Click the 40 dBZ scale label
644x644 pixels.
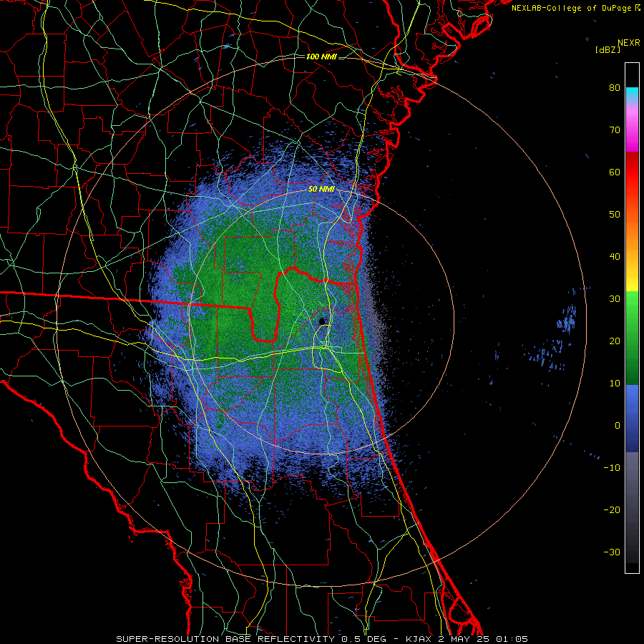(615, 257)
